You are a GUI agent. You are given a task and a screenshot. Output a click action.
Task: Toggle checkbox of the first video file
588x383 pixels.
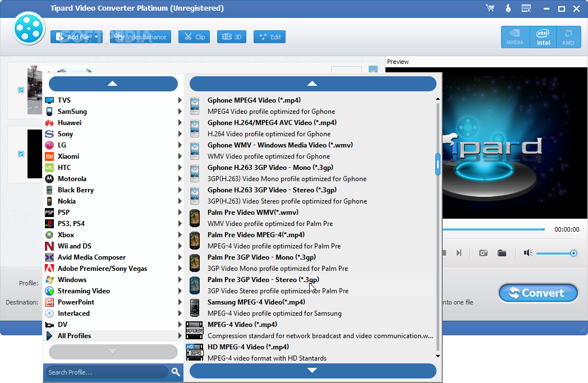[21, 90]
